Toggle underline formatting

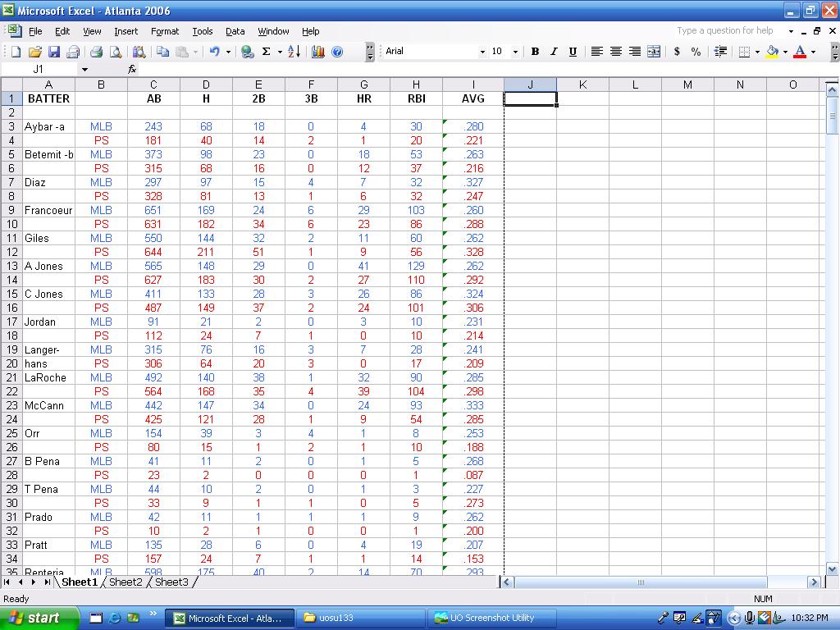pos(573,52)
